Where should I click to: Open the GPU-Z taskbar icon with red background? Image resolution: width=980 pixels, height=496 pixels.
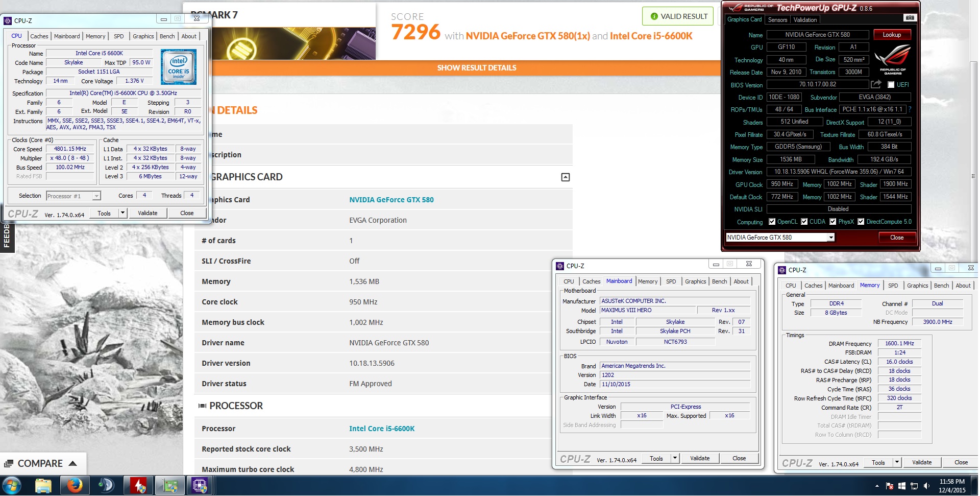[138, 485]
